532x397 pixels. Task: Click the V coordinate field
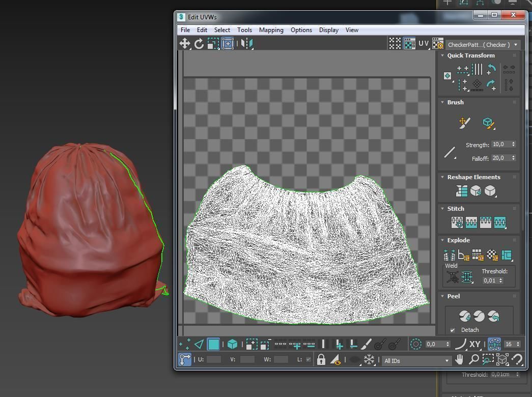(247, 359)
